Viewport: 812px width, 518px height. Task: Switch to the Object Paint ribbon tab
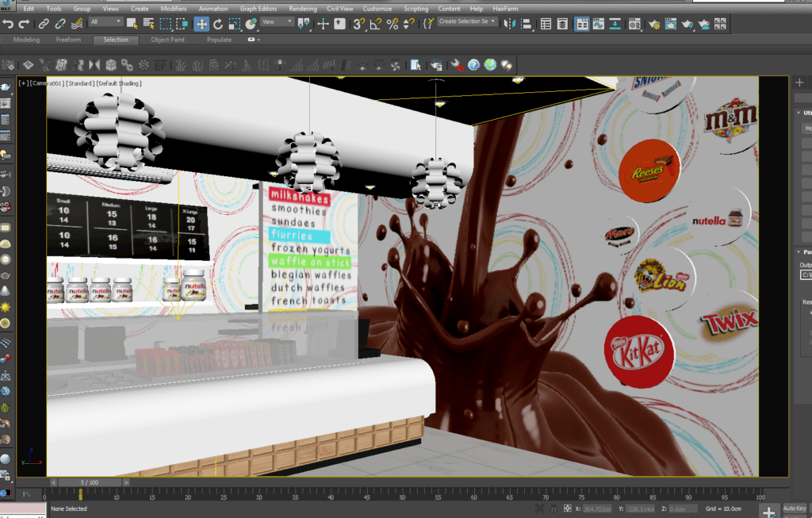point(167,38)
